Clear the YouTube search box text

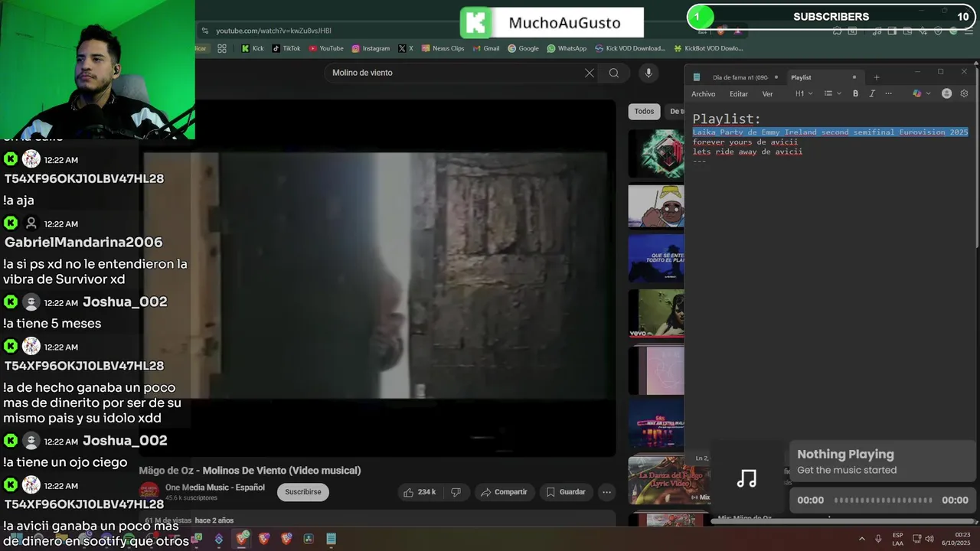590,73
